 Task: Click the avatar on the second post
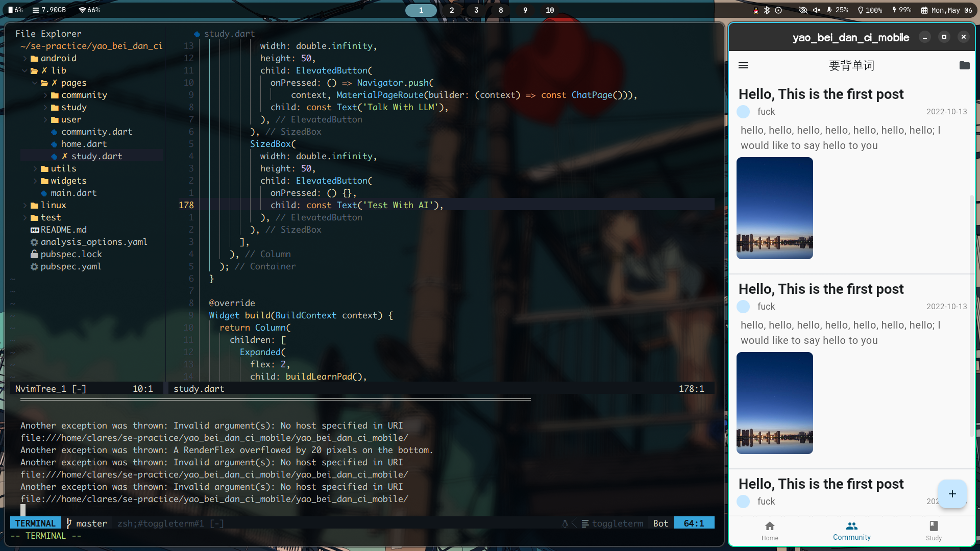743,306
